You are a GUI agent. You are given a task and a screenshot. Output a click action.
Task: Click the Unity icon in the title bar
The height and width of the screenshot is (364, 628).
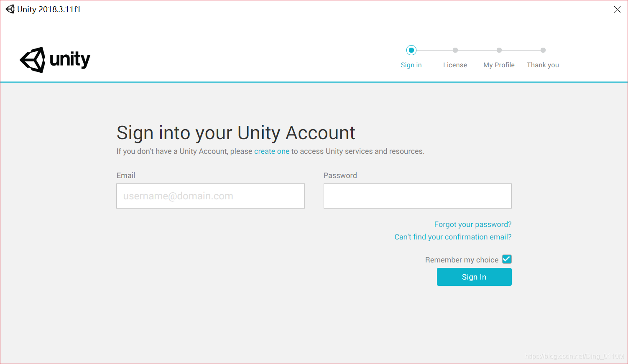coord(10,9)
